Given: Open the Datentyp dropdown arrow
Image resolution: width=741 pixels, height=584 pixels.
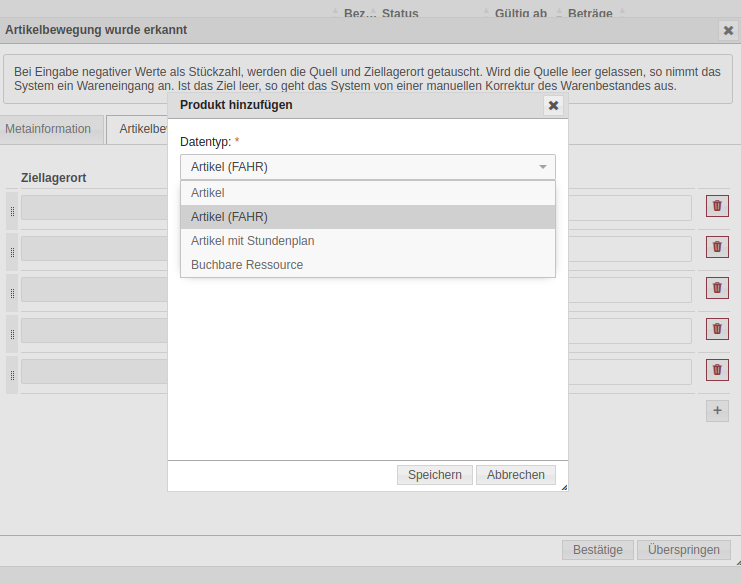Looking at the screenshot, I should [x=543, y=167].
